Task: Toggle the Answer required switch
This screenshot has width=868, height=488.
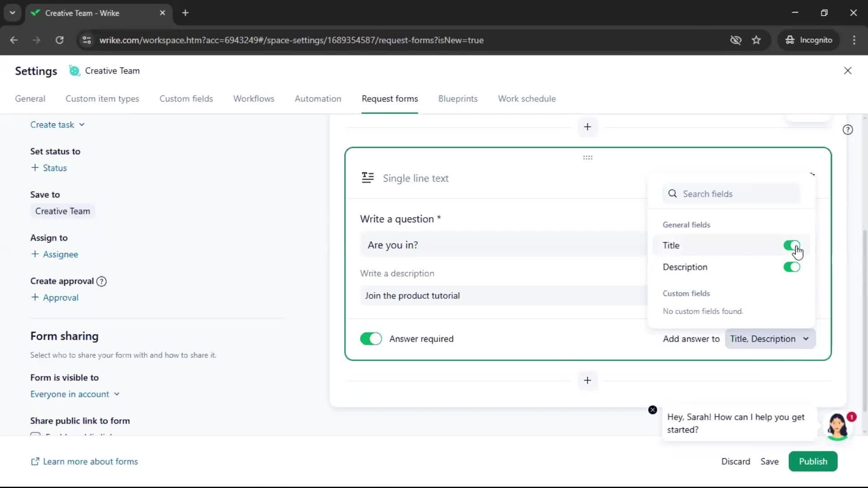Action: [371, 339]
